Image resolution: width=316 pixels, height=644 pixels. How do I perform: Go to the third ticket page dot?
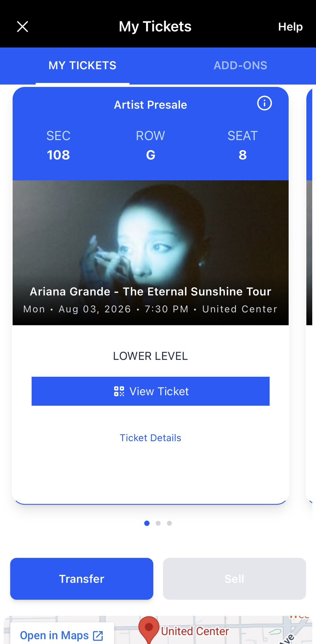[169, 523]
